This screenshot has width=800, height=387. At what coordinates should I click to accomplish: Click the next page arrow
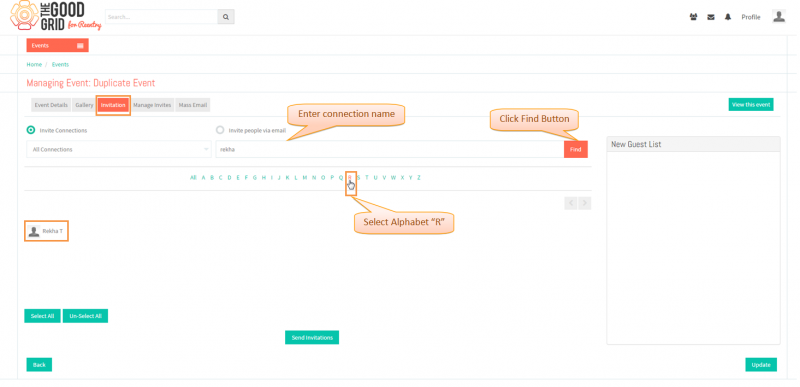click(x=585, y=203)
